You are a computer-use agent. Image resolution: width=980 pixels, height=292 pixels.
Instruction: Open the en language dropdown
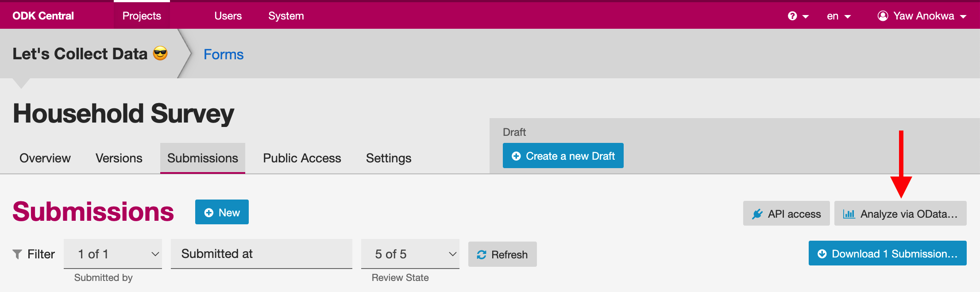coord(839,16)
